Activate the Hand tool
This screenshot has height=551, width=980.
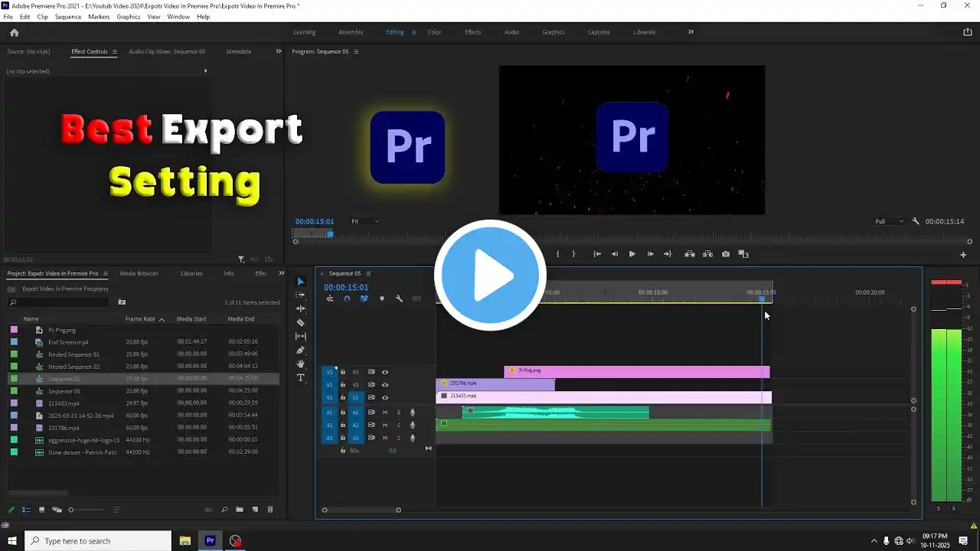coord(300,364)
